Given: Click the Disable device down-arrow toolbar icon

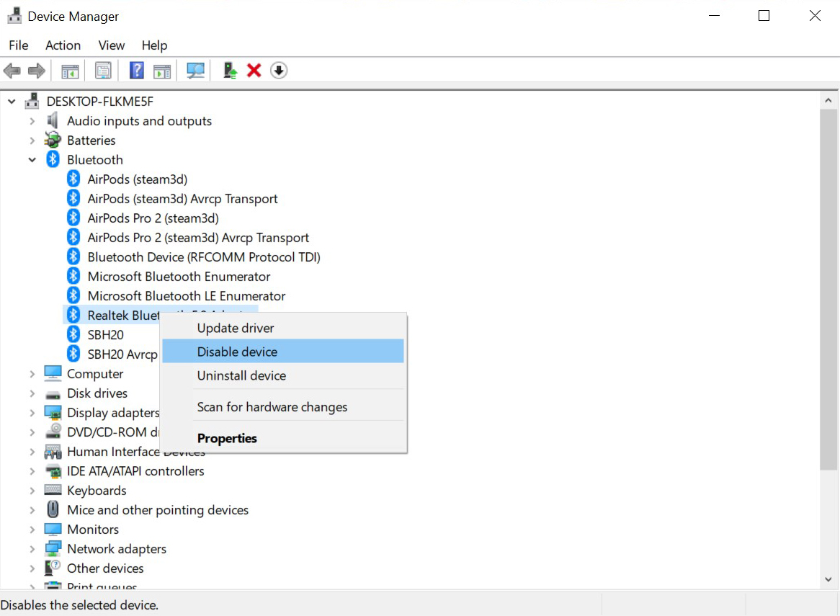Looking at the screenshot, I should [279, 71].
